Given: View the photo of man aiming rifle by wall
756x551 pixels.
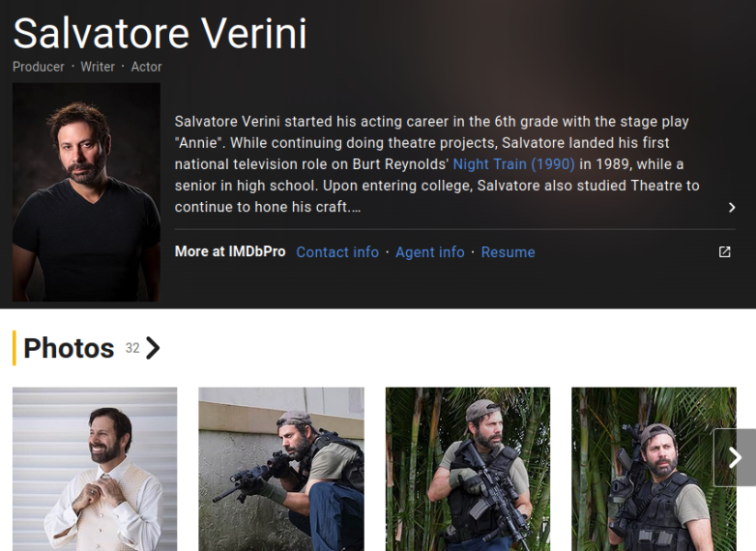Looking at the screenshot, I should (x=281, y=469).
